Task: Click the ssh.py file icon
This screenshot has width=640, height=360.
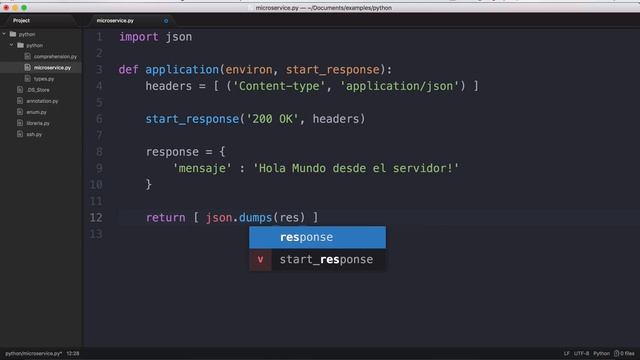Action: click(20, 134)
